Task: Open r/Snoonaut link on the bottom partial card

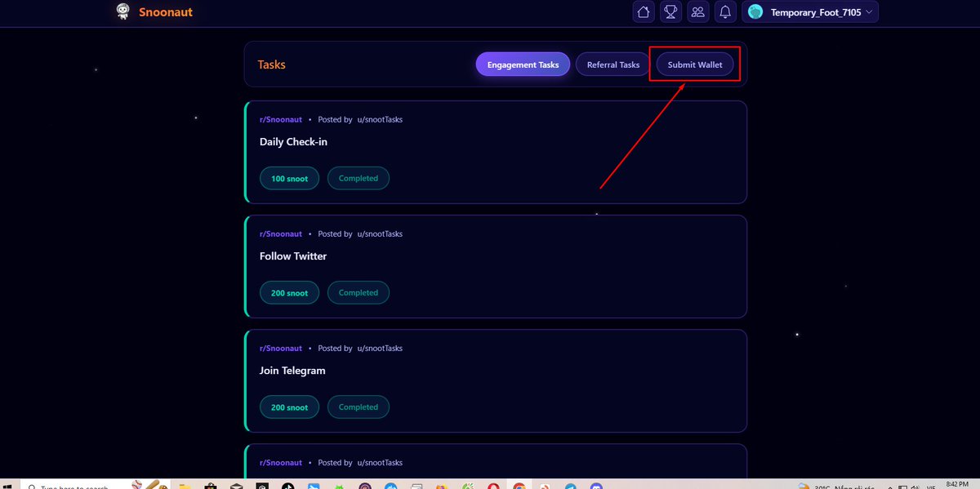Action: pyautogui.click(x=280, y=462)
